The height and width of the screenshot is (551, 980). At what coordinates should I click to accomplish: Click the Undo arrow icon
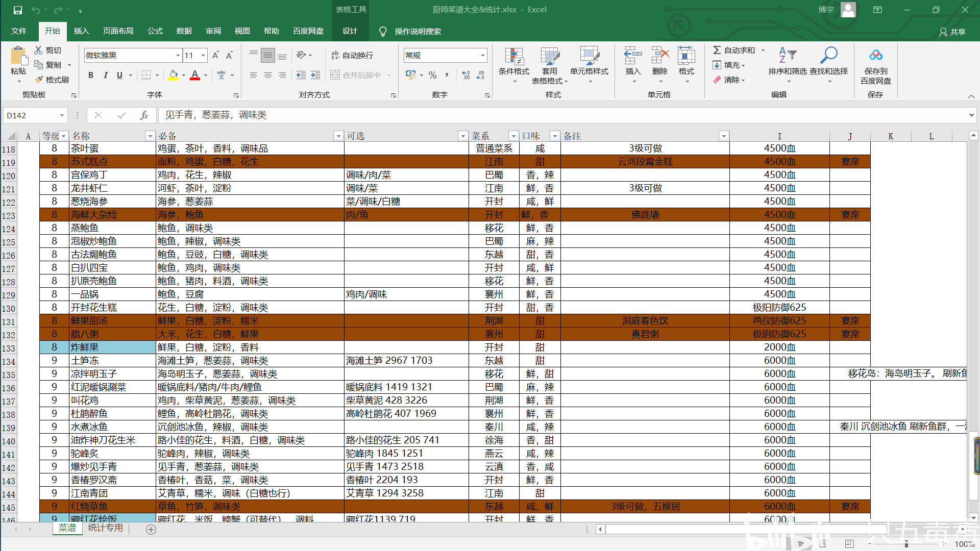[x=36, y=10]
